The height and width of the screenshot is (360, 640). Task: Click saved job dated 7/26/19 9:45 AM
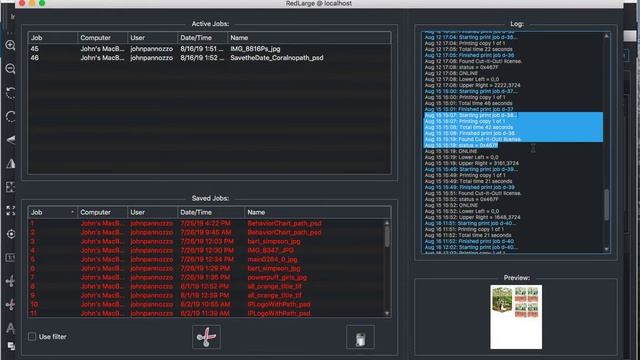pos(206,232)
